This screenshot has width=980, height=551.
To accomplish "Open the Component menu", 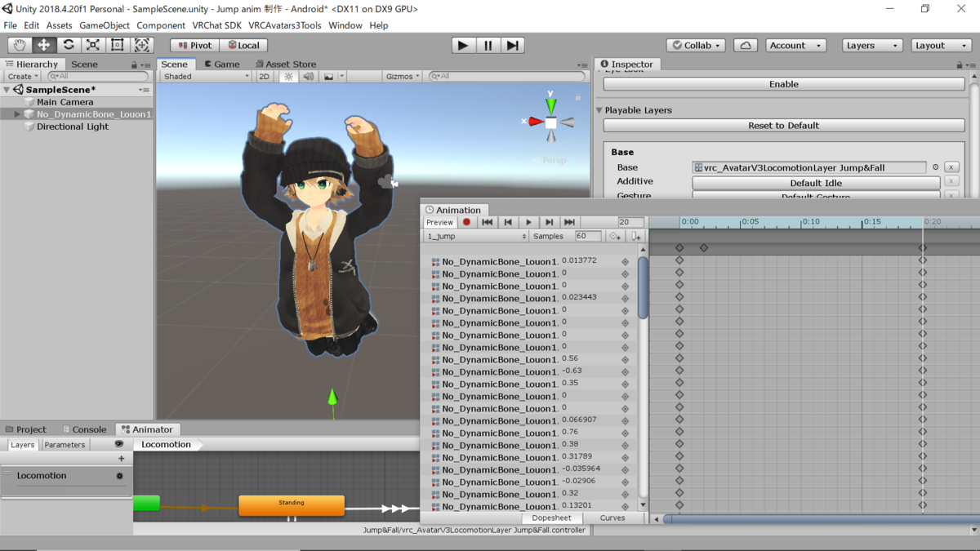I will [x=161, y=25].
